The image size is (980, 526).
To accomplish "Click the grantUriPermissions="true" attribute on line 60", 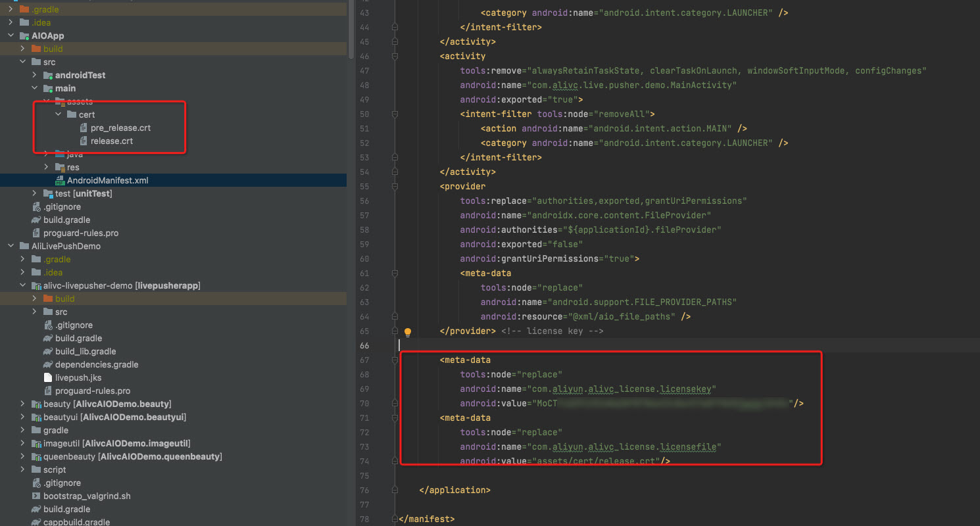I will (547, 259).
